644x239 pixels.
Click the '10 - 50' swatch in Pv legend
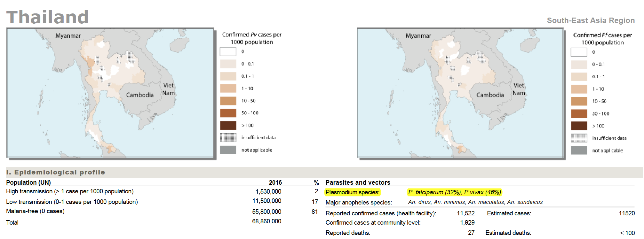point(228,101)
